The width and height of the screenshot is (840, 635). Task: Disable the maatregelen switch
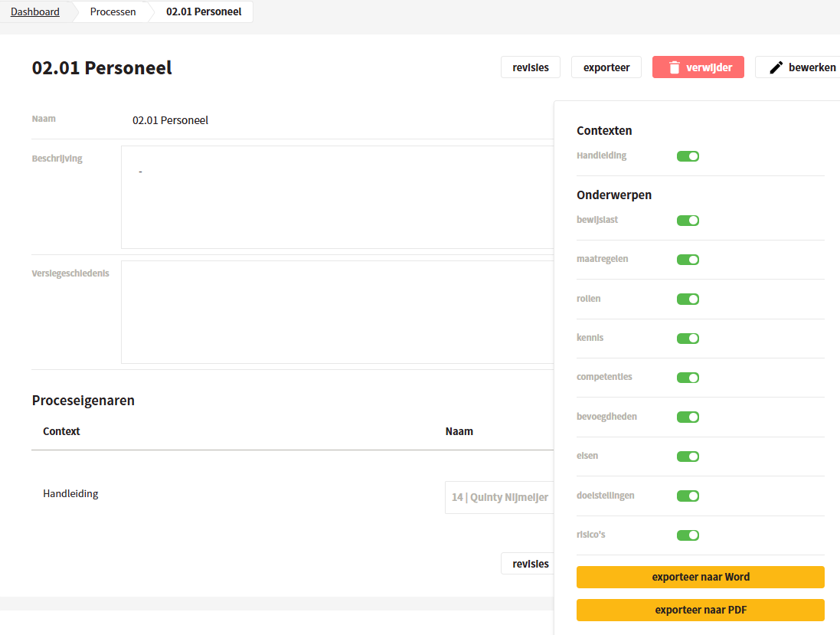[x=688, y=260]
